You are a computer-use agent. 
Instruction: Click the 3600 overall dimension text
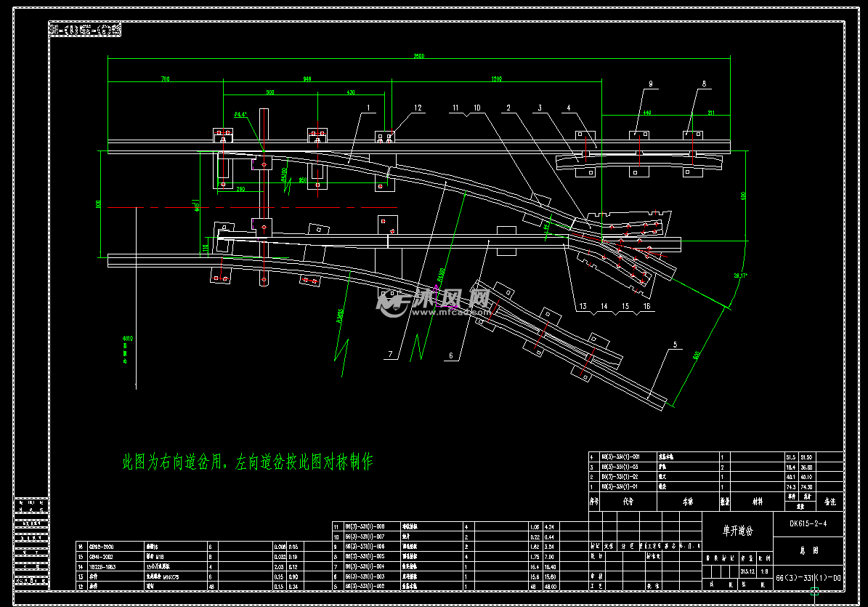pyautogui.click(x=418, y=56)
